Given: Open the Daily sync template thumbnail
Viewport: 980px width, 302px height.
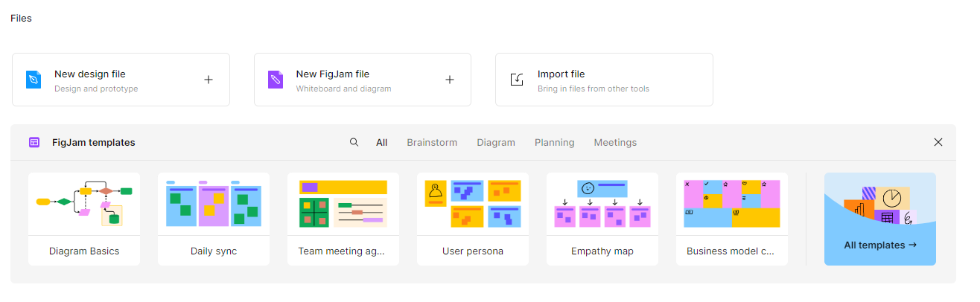Looking at the screenshot, I should click(x=214, y=204).
